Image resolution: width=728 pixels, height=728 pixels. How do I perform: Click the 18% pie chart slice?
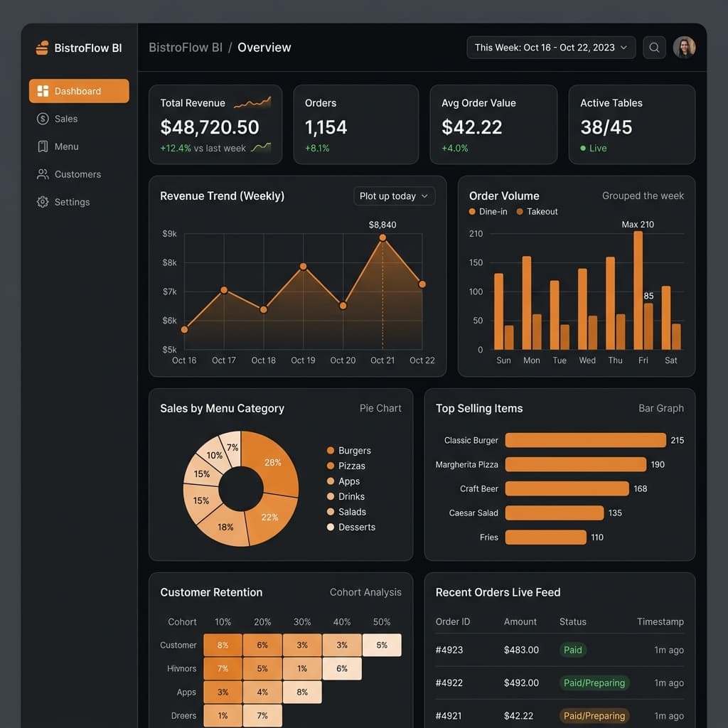click(x=225, y=528)
